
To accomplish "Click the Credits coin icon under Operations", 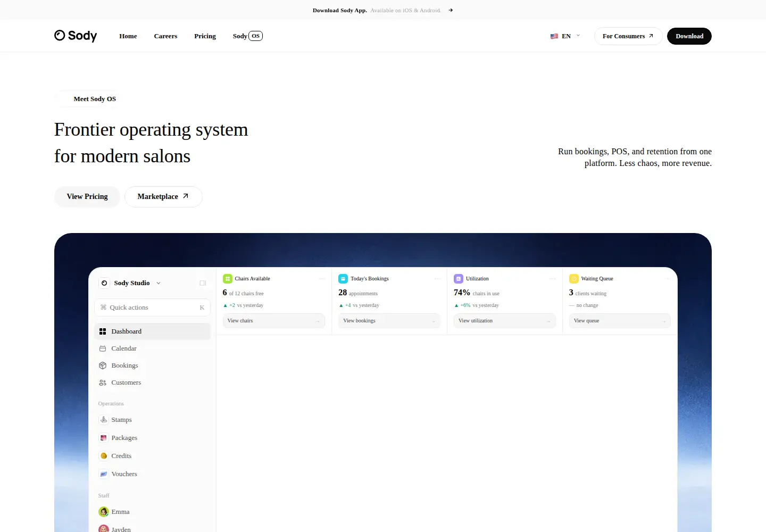I will pos(104,456).
